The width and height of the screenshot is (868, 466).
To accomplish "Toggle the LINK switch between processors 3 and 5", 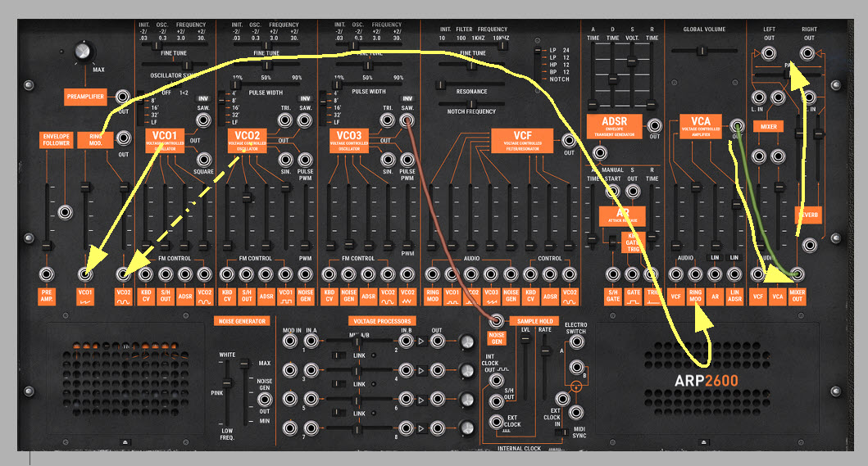I will click(x=339, y=384).
